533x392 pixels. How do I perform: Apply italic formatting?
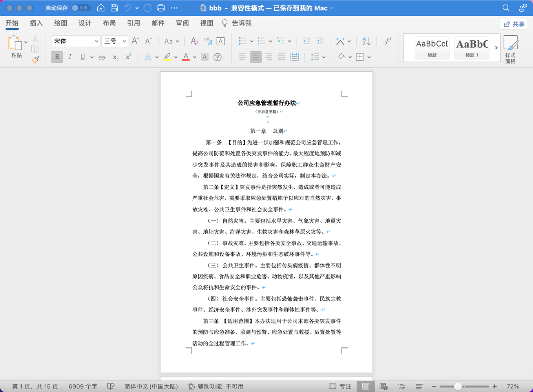pos(70,57)
